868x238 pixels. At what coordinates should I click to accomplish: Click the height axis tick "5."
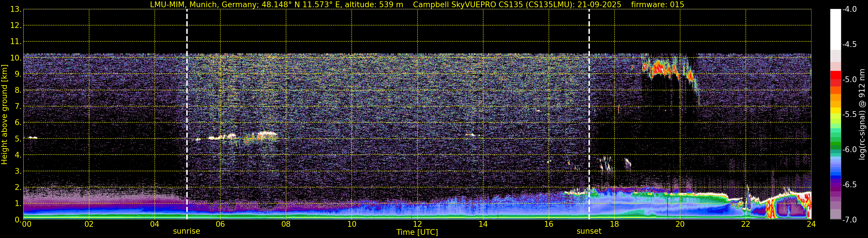pyautogui.click(x=18, y=139)
